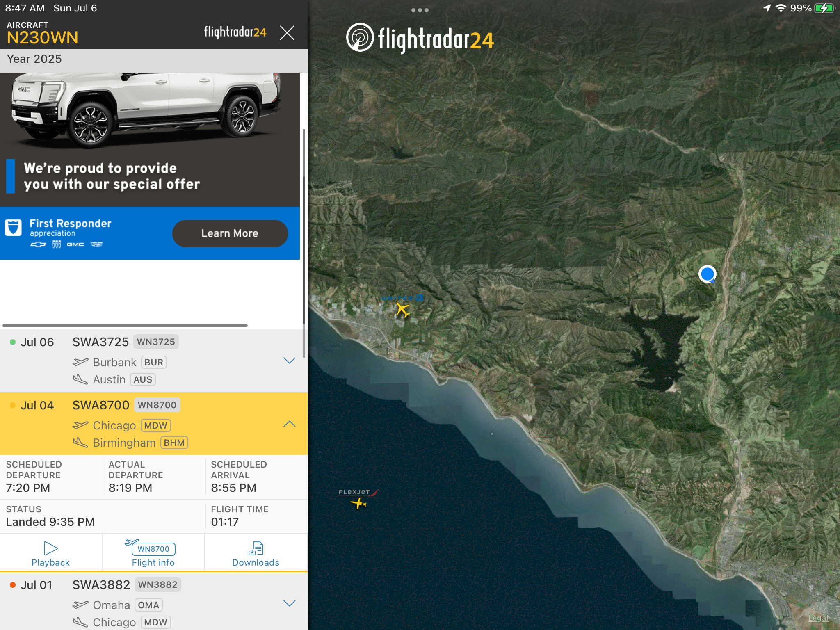
Task: Click the vertical scrollbar of flight list
Action: tap(304, 243)
